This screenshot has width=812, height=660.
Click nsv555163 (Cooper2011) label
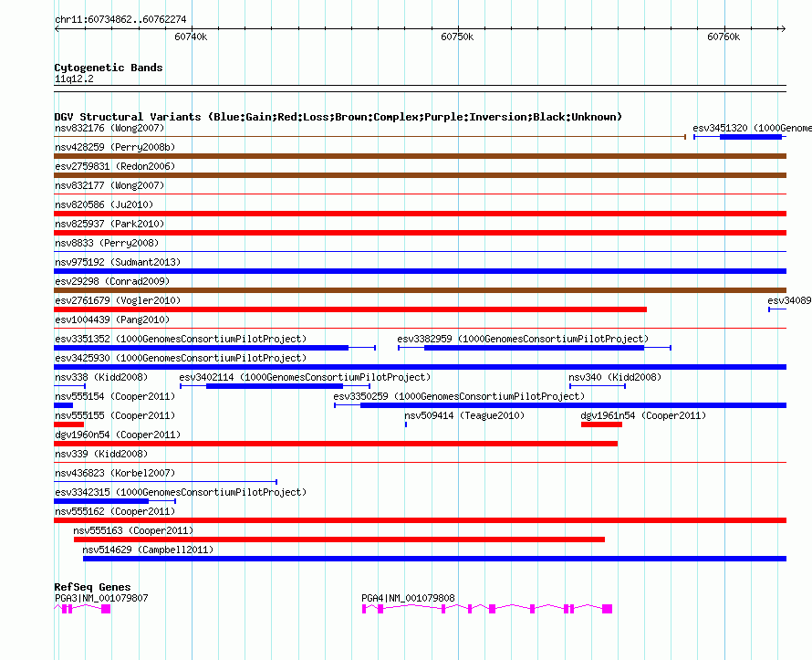(133, 530)
